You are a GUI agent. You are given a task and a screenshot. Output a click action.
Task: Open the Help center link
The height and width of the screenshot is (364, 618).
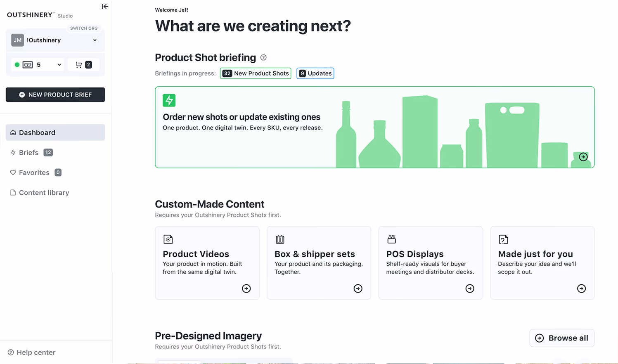pyautogui.click(x=32, y=352)
